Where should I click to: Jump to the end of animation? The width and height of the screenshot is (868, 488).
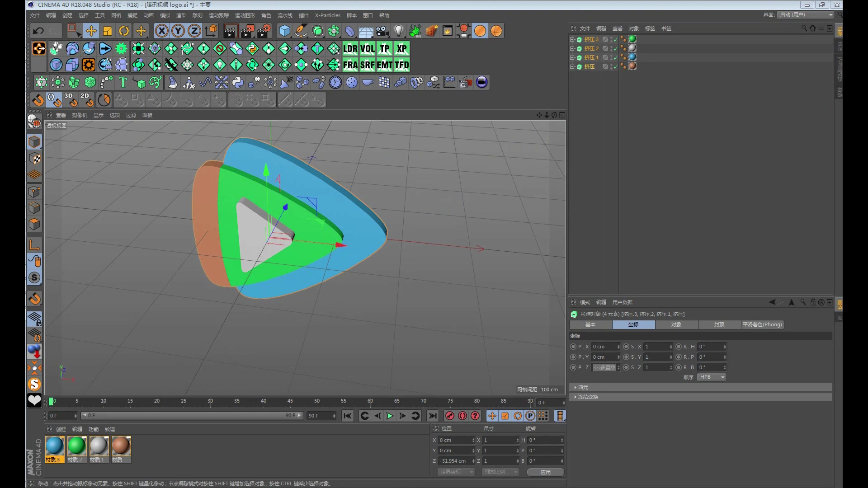(x=433, y=416)
